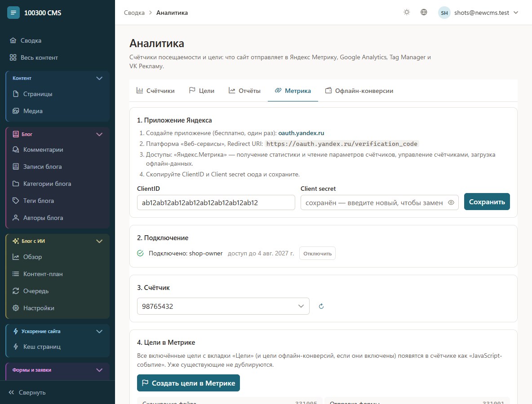Image resolution: width=532 pixels, height=404 pixels.
Task: Toggle the light/dark theme sun icon
Action: pyautogui.click(x=407, y=13)
